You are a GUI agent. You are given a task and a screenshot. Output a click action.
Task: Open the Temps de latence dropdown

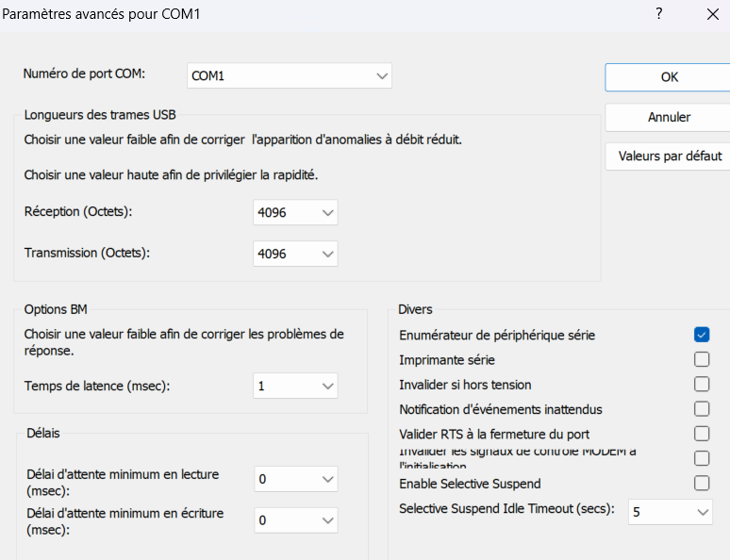point(295,386)
